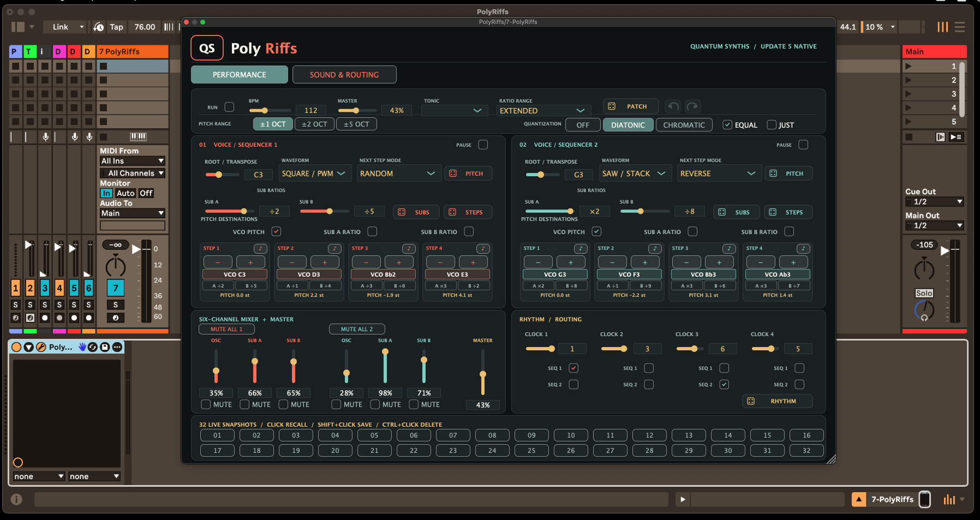Click the hot-swap arrows icon on Poly device
980x520 pixels.
coord(93,347)
